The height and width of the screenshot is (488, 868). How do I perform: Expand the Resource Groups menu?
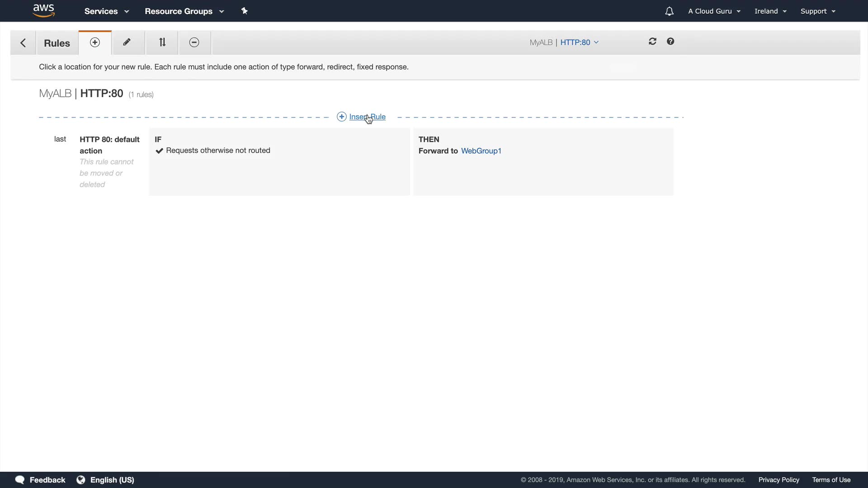pyautogui.click(x=184, y=11)
